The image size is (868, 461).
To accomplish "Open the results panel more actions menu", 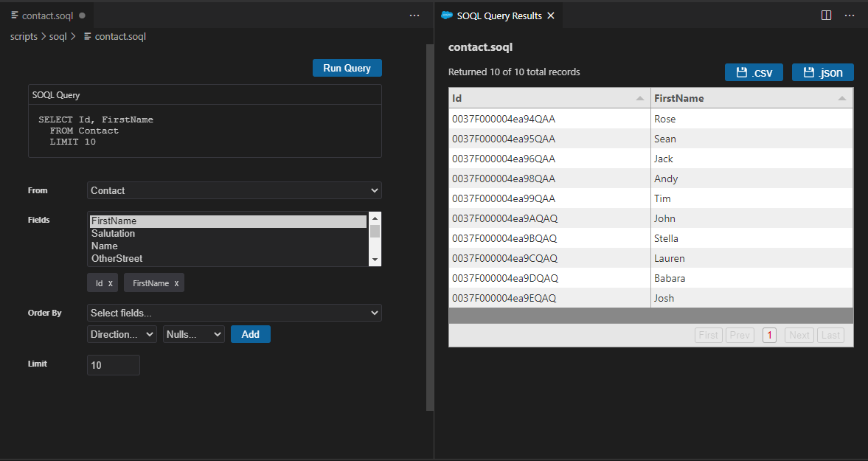I will click(850, 15).
